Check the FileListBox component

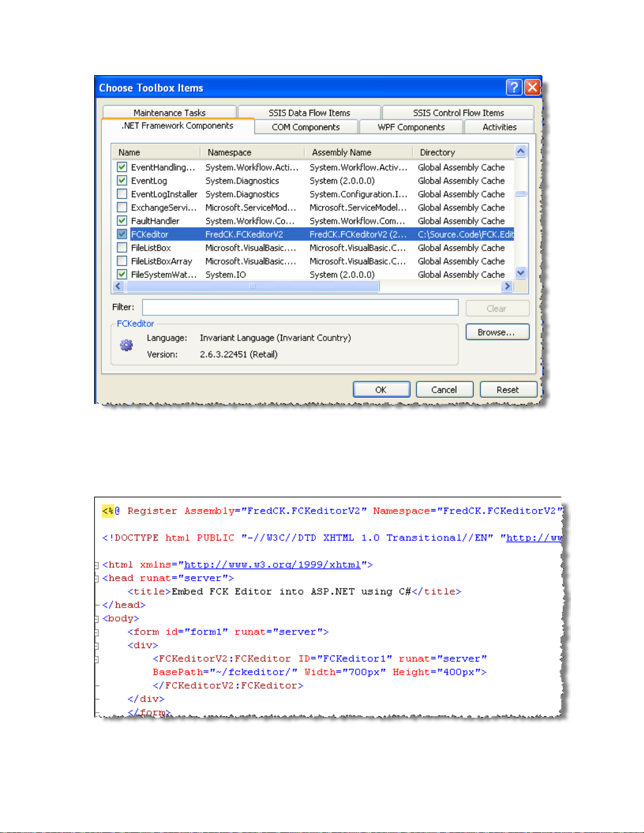122,248
